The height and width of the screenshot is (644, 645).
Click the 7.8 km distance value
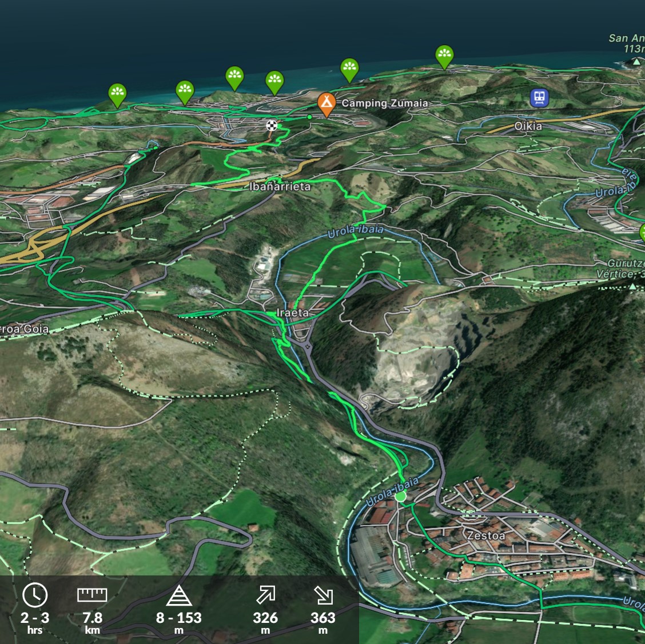tap(92, 618)
